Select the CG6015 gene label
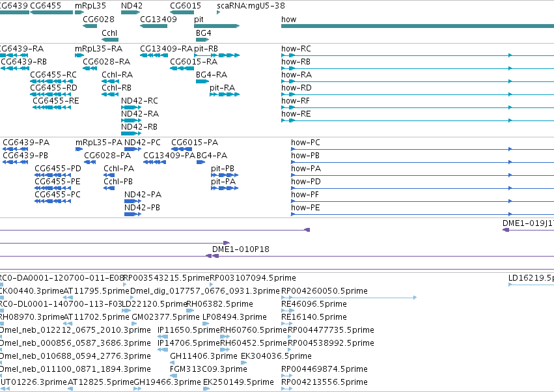Screen dimensions: 554x392 (x=186, y=6)
